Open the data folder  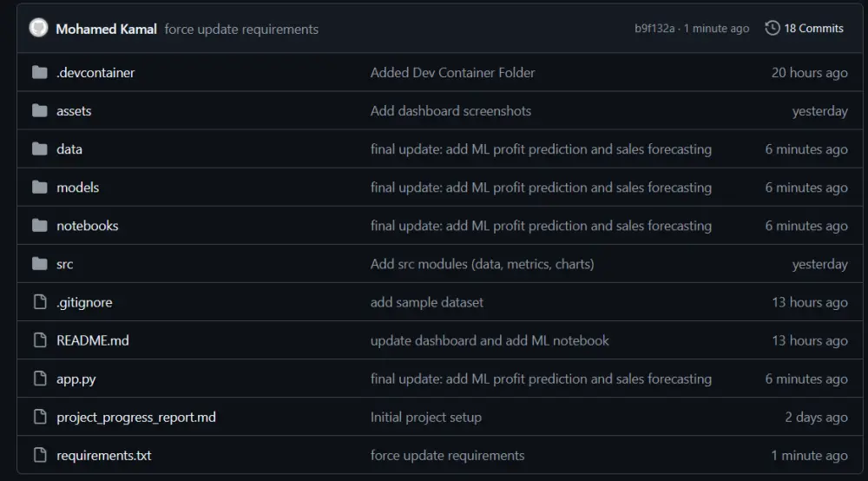click(69, 149)
